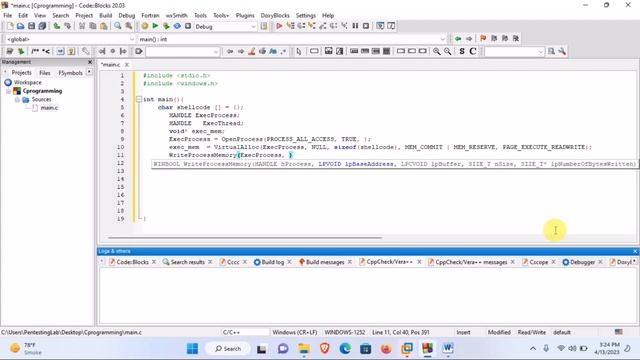Paste from clipboard toolbar icon
Viewport: 640px width, 360px height.
tap(104, 26)
